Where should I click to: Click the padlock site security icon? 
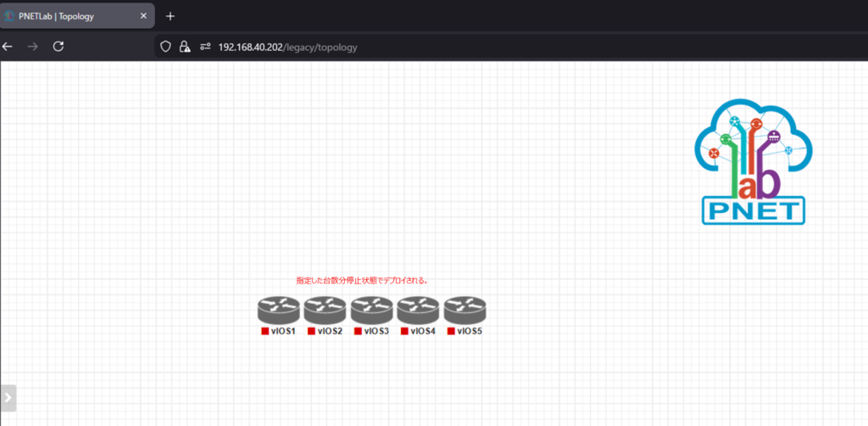(x=185, y=47)
